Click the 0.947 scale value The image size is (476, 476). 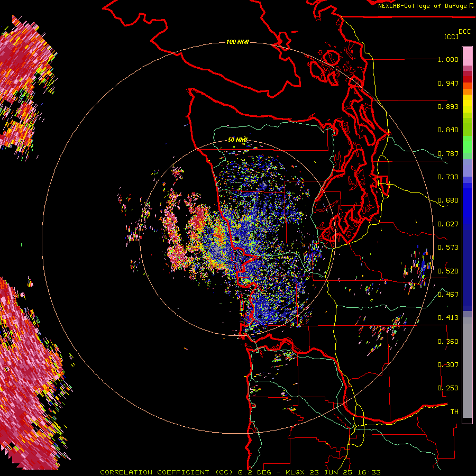click(448, 83)
